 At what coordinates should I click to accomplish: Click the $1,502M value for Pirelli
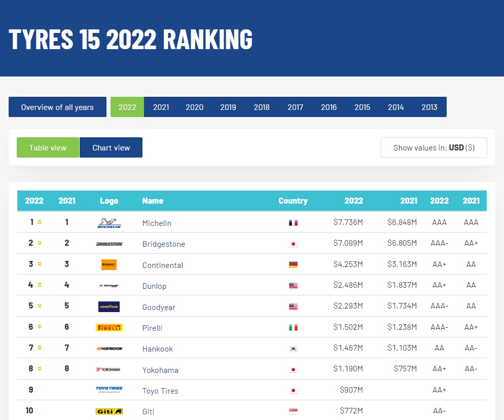348,327
